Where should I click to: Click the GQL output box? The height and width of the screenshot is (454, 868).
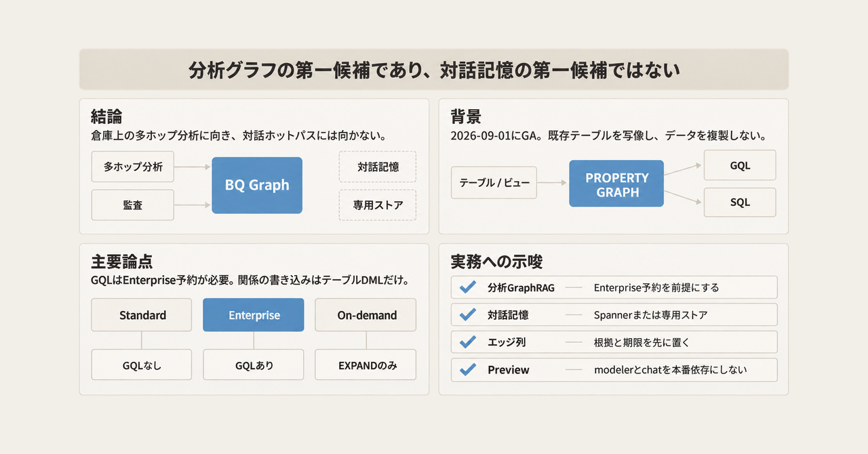(740, 165)
